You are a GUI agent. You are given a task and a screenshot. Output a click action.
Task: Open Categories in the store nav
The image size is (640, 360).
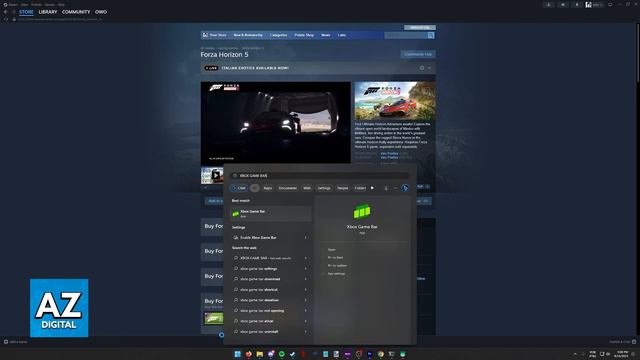pyautogui.click(x=278, y=35)
